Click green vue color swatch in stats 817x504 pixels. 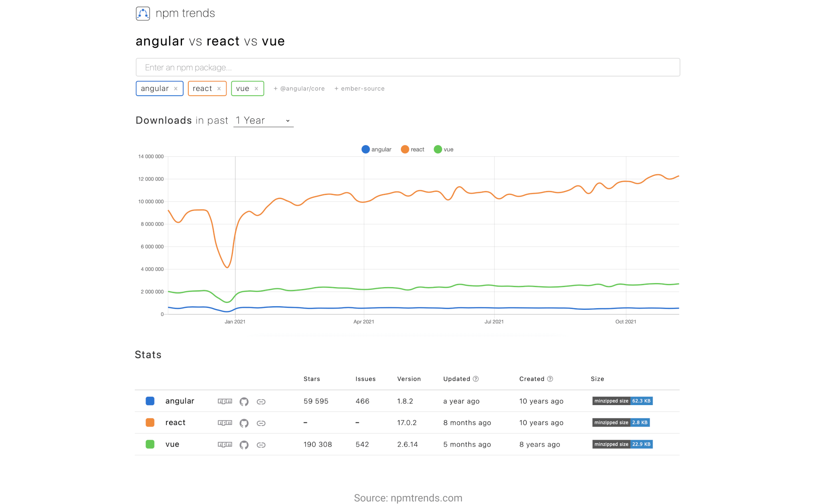point(150,444)
